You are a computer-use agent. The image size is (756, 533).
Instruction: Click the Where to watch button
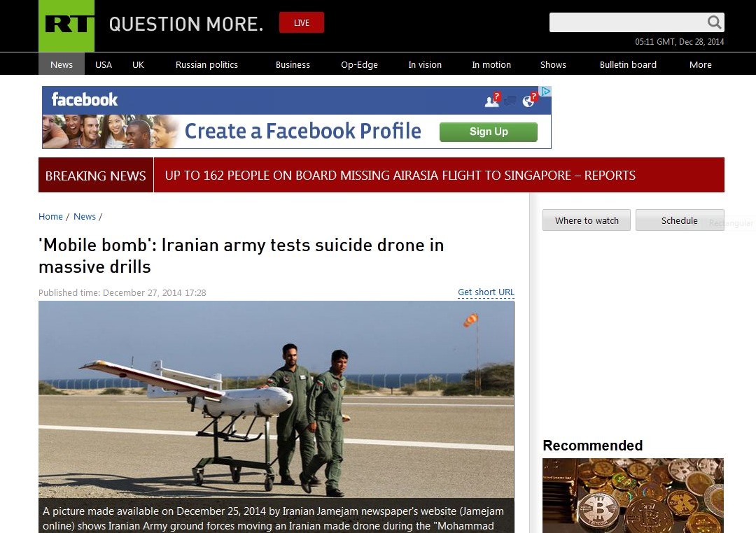tap(587, 220)
